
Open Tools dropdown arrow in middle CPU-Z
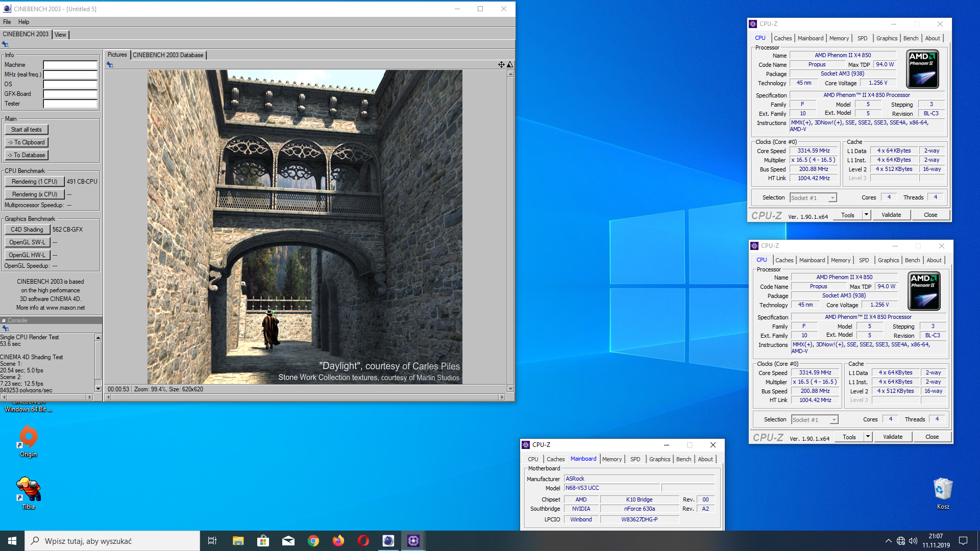[x=868, y=437]
